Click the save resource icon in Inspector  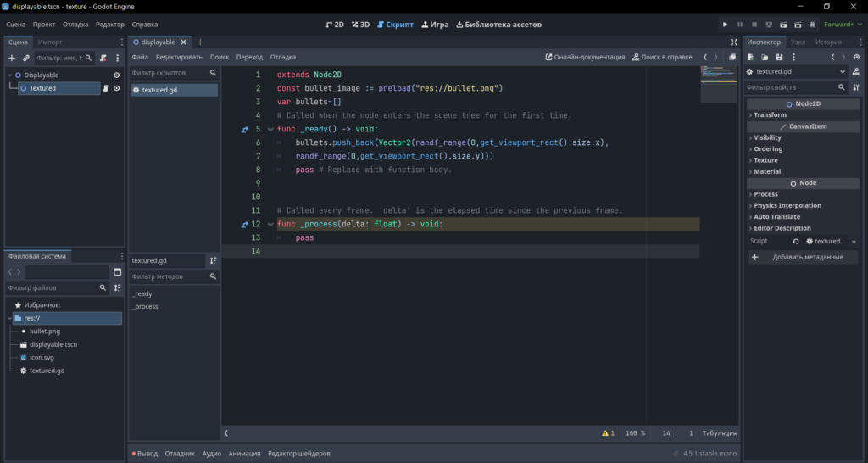point(779,57)
